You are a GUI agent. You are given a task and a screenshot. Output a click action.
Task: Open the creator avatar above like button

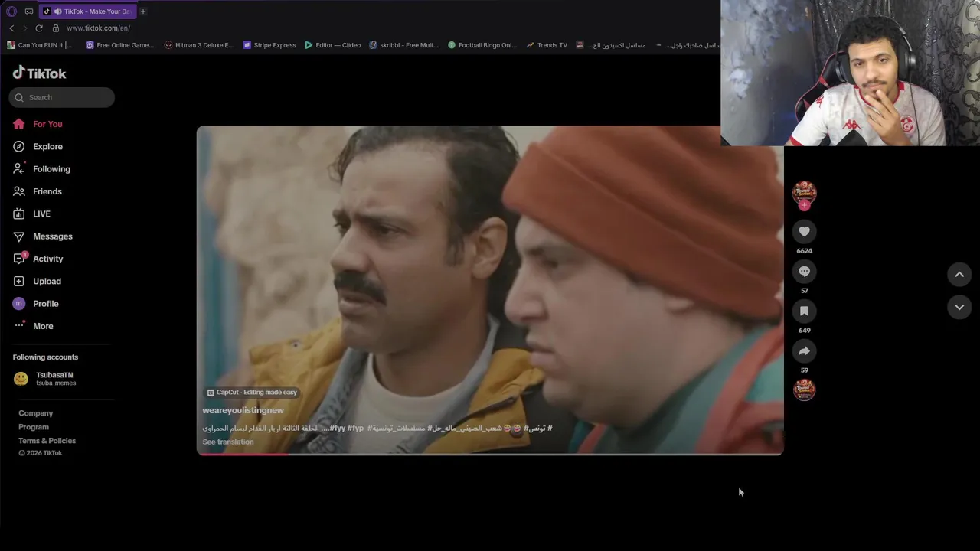tap(804, 192)
